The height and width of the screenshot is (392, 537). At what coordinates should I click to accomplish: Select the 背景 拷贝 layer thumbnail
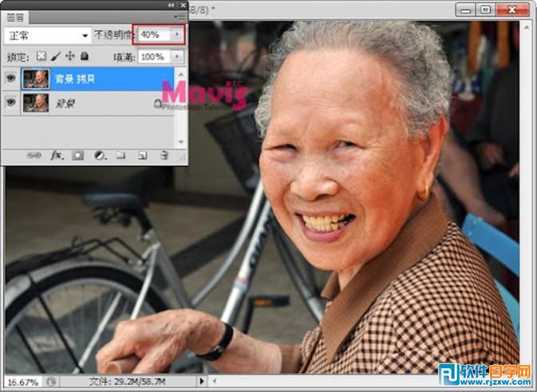36,78
